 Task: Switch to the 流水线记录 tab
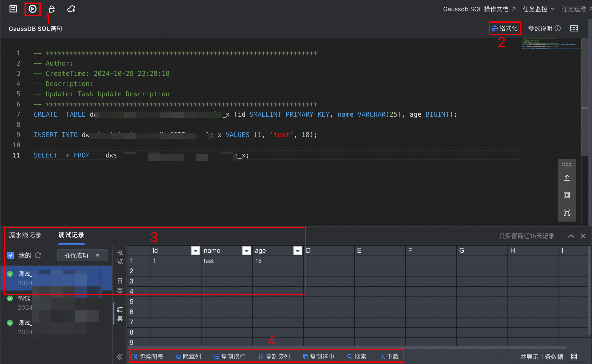[x=25, y=235]
